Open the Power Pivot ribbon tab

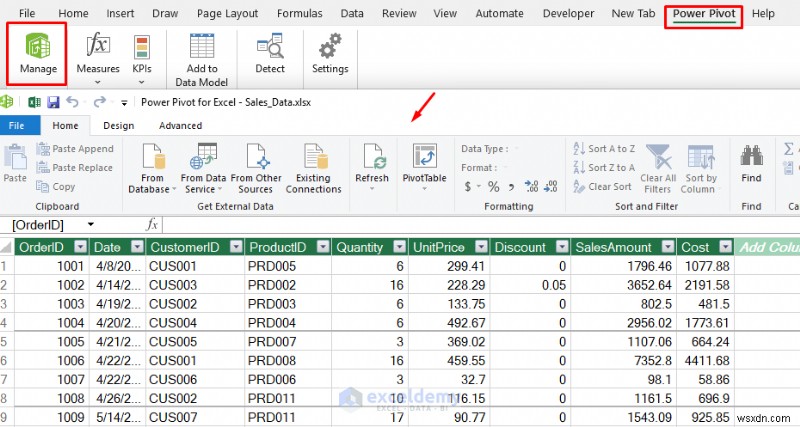(704, 14)
